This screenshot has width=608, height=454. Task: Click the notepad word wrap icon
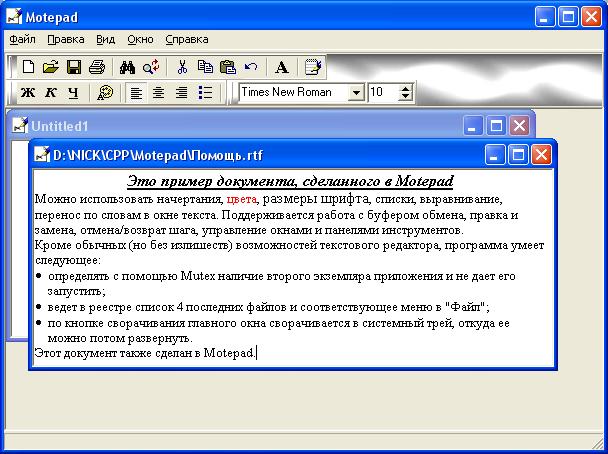[313, 67]
